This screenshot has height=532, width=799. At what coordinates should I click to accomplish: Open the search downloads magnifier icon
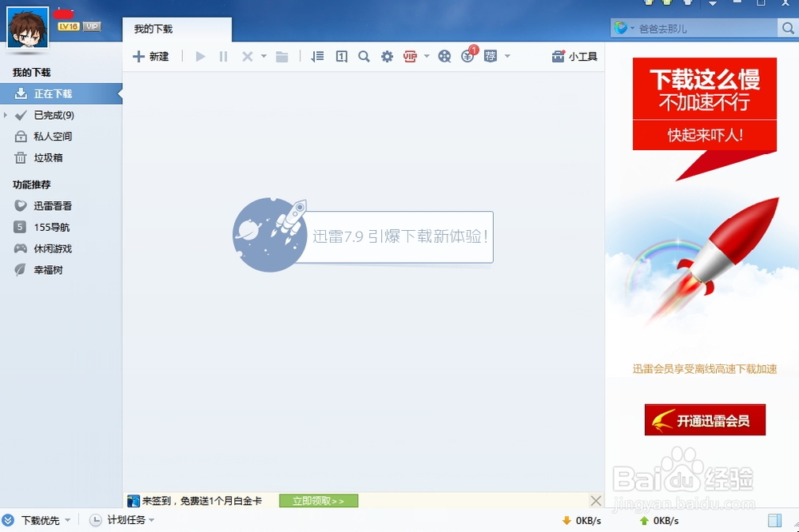(x=364, y=56)
